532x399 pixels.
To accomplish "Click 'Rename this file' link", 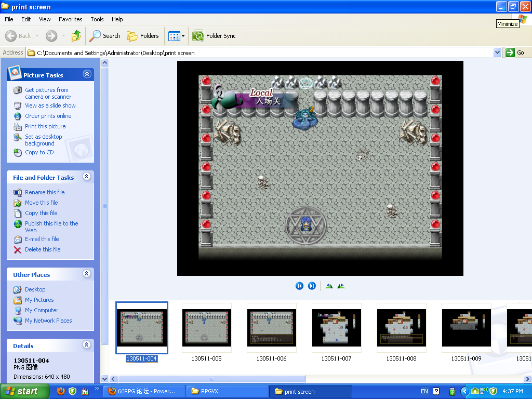I will point(45,192).
